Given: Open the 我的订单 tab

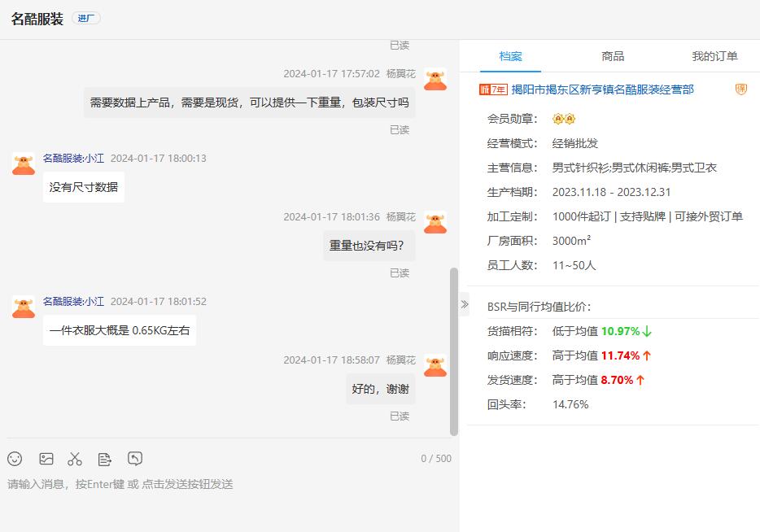Looking at the screenshot, I should pyautogui.click(x=714, y=56).
